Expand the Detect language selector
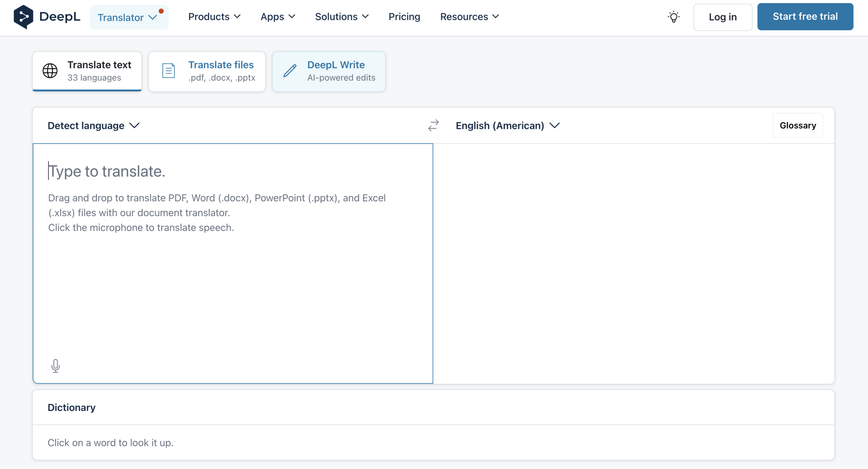This screenshot has width=868, height=469. (x=93, y=125)
